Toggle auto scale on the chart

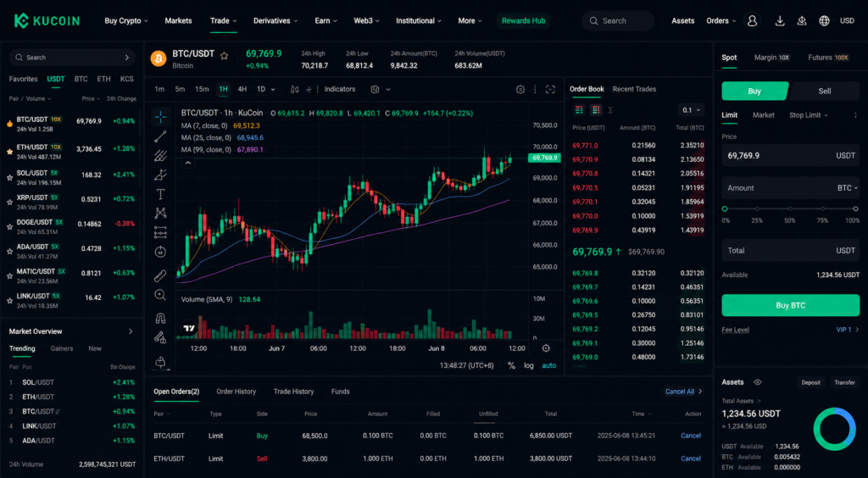point(549,365)
